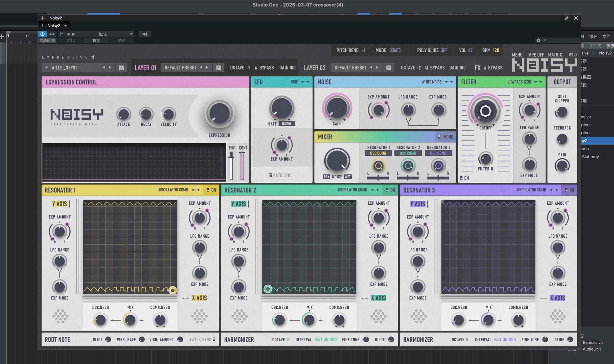Click the plugin power bypass icon

tap(42, 34)
